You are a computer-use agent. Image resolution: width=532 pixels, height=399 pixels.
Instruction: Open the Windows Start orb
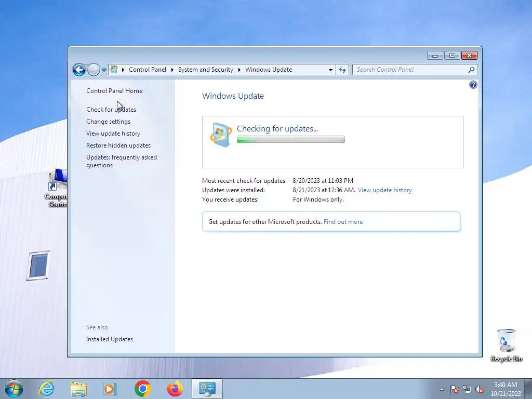[14, 389]
